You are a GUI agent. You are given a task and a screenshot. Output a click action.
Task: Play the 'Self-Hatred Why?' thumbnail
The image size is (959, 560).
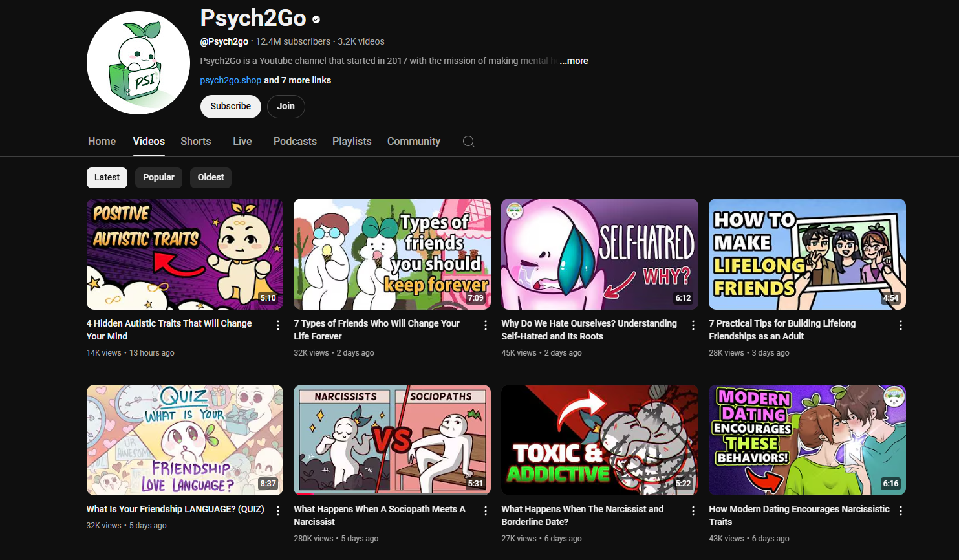click(599, 254)
